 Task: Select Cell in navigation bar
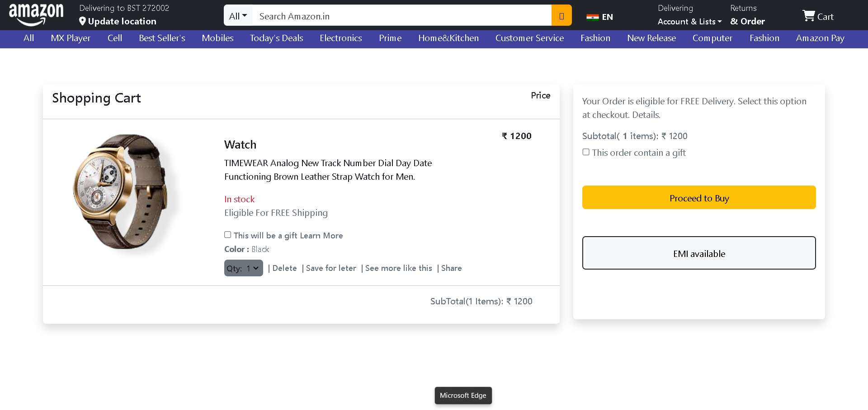tap(115, 38)
